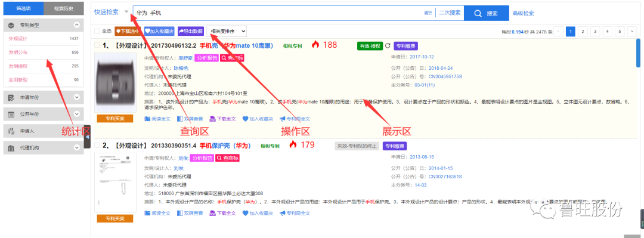Click 下载全文 PDF icon for patent 201330390351.4
The height and width of the screenshot is (238, 644).
click(x=212, y=213)
